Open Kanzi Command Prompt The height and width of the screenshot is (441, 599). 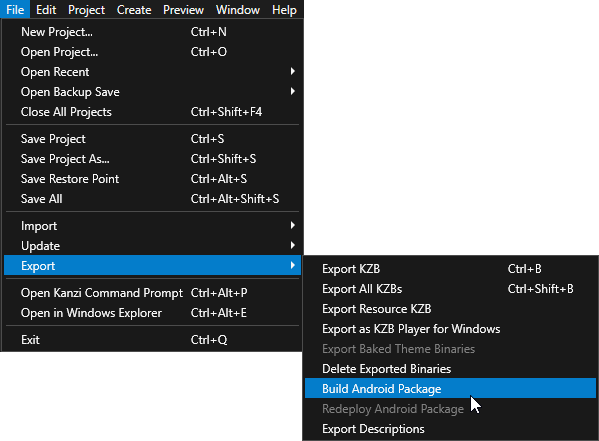(152, 293)
